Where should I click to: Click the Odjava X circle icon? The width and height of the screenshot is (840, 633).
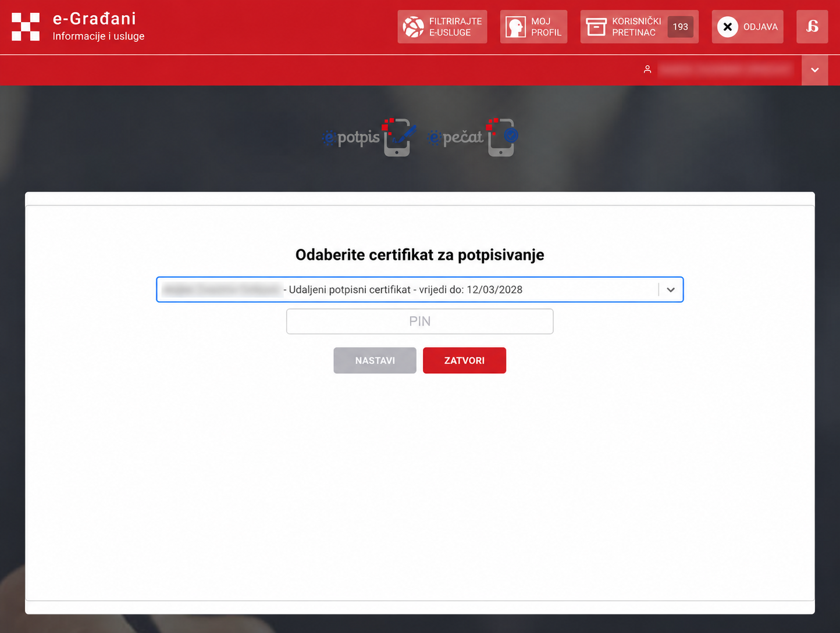727,27
